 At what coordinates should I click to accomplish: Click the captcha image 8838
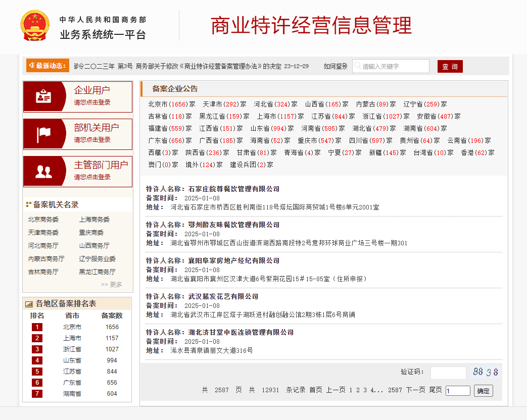click(x=486, y=372)
